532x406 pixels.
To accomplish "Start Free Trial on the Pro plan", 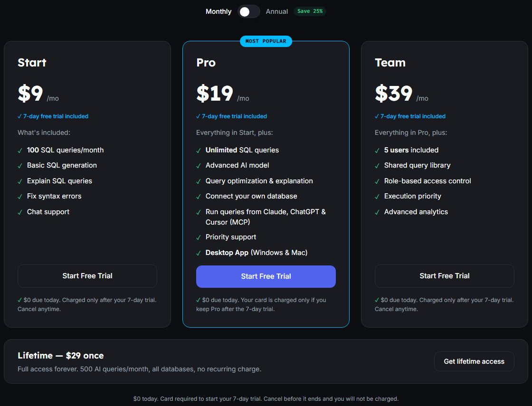I will pos(266,276).
